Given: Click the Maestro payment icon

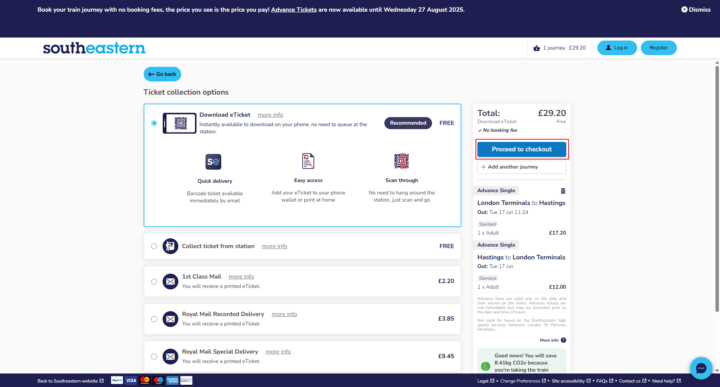Looking at the screenshot, I should click(158, 380).
